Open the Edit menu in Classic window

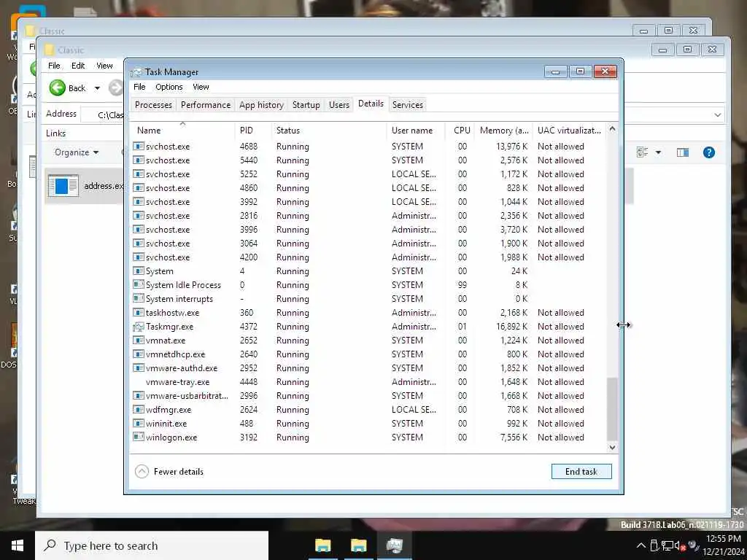coord(78,66)
